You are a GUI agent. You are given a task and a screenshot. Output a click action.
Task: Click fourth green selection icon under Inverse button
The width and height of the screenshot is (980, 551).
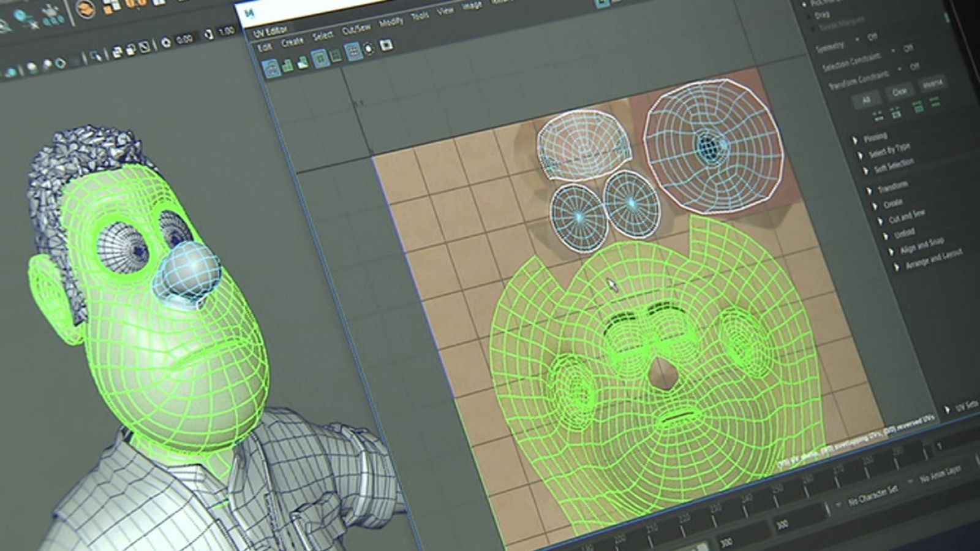tap(935, 102)
